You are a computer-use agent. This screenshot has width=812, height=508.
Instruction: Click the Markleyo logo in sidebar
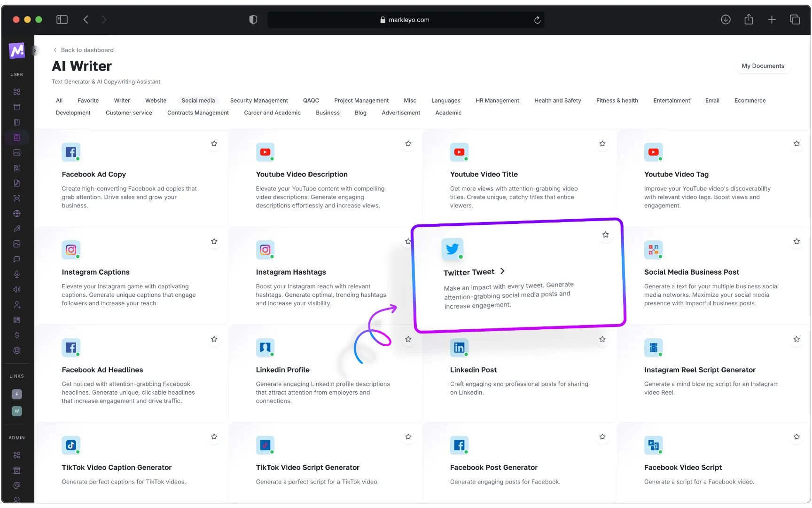coord(17,50)
